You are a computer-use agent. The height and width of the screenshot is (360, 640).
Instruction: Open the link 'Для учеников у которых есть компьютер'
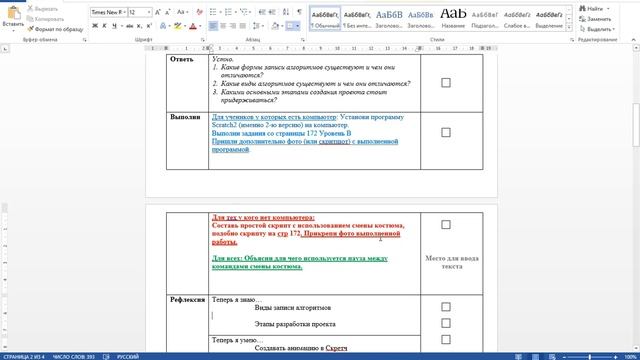274,117
